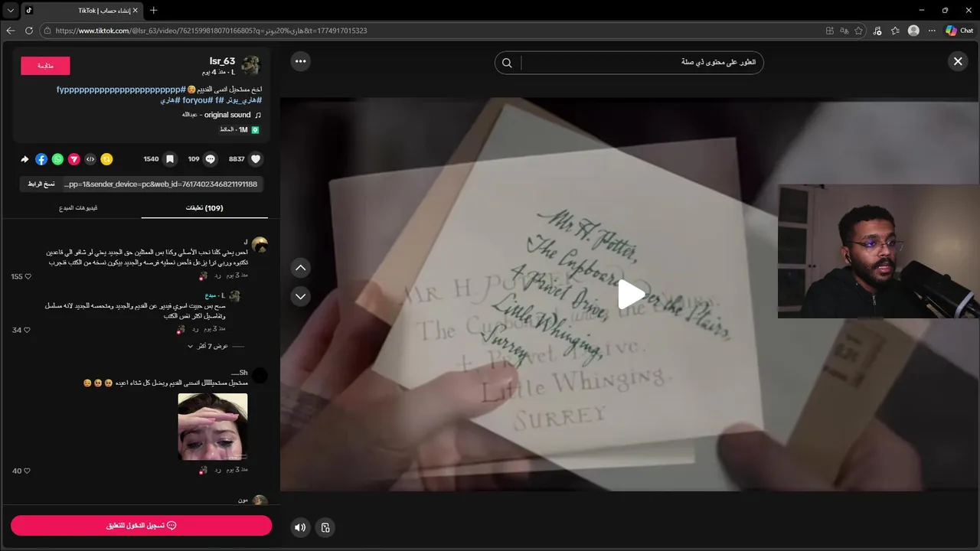Screen dimensions: 980x551
Task: Reload the page with the refresh icon
Action: 29,31
